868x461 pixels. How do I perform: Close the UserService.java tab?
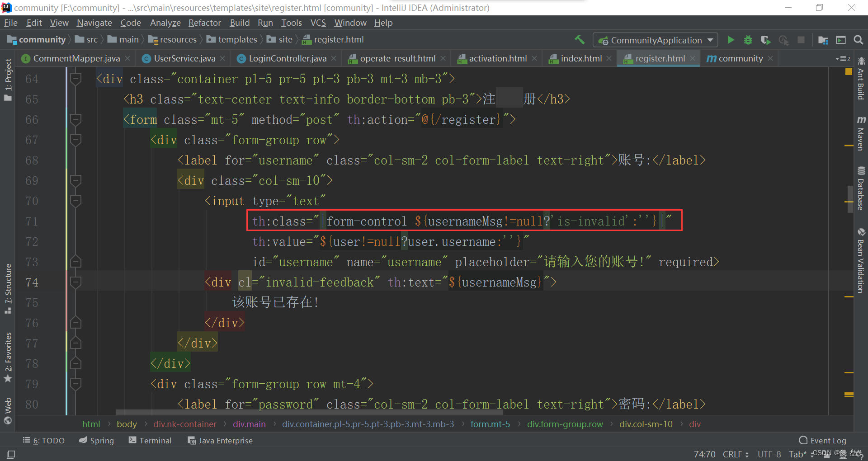(x=222, y=59)
